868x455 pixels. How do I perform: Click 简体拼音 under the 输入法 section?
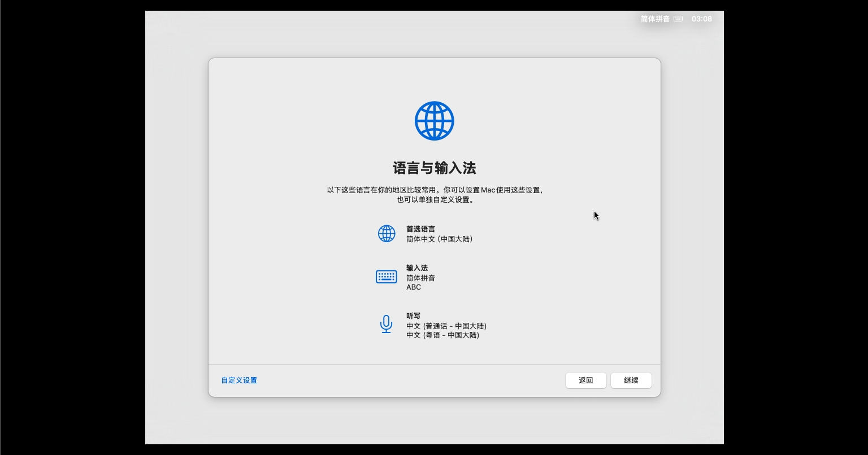(x=420, y=278)
